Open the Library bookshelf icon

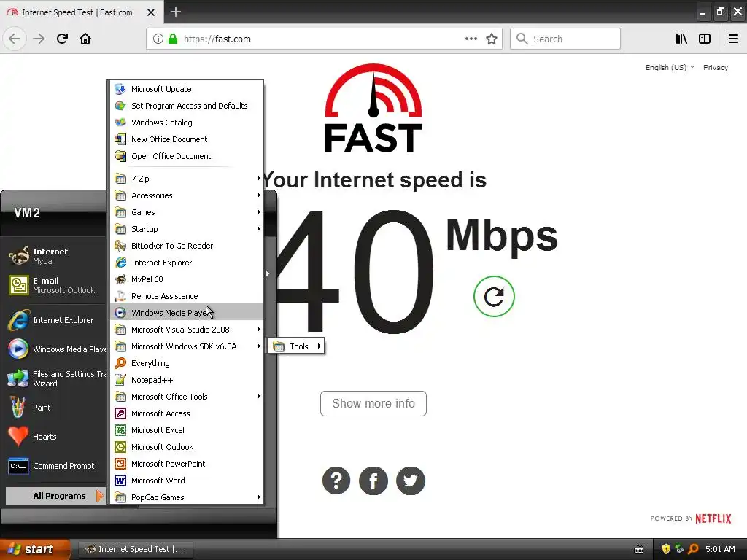[x=681, y=39]
